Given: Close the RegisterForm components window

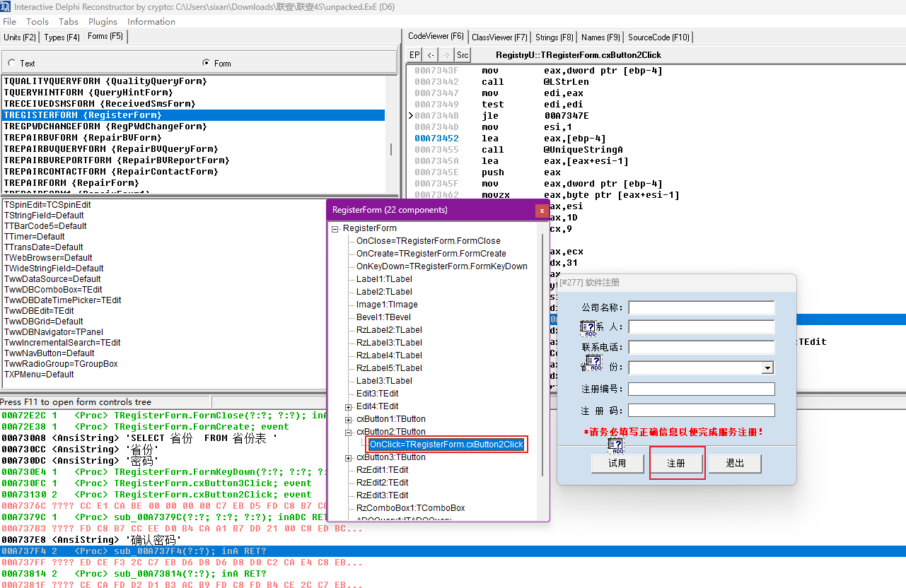Looking at the screenshot, I should 542,210.
